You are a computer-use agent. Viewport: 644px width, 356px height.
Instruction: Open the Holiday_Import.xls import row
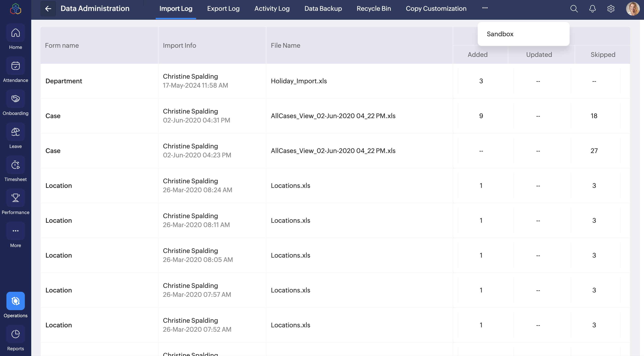coord(299,81)
